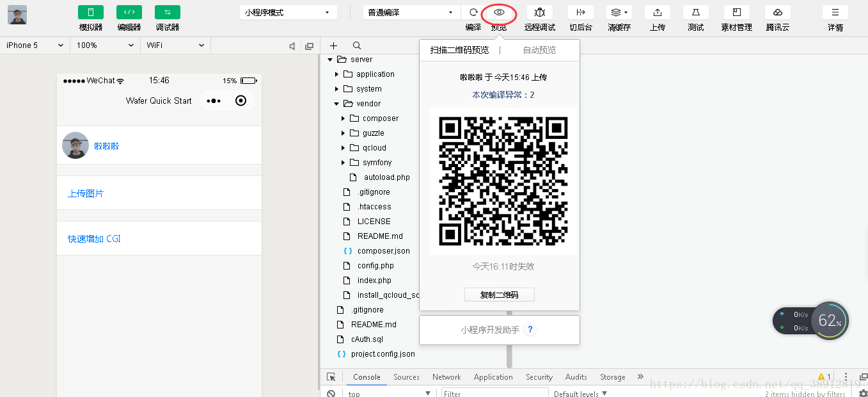Click the console Filter input
The width and height of the screenshot is (868, 397).
[494, 393]
